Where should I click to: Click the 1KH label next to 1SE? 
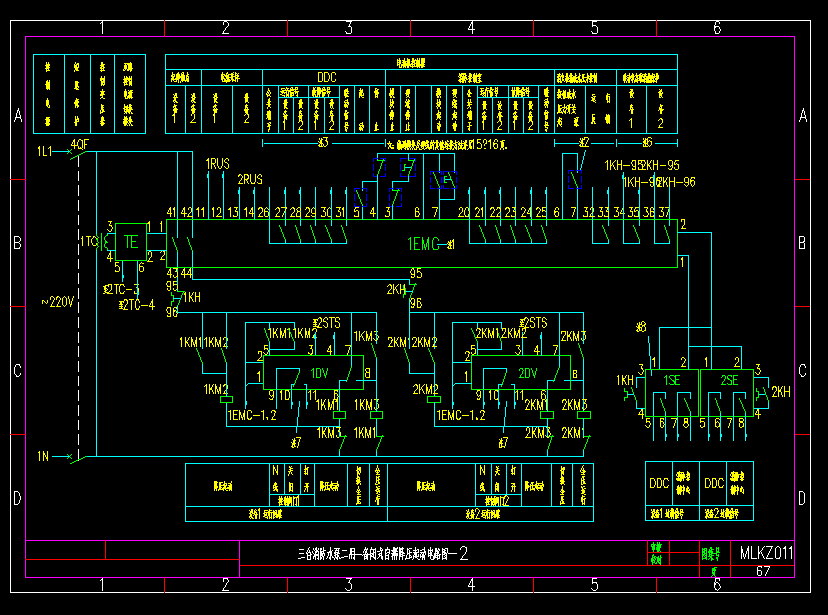point(625,381)
